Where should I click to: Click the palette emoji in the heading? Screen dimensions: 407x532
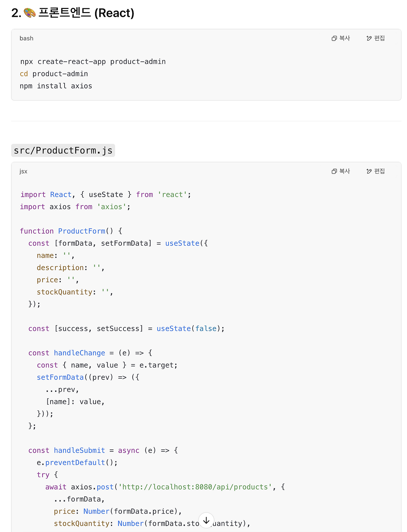[x=30, y=13]
